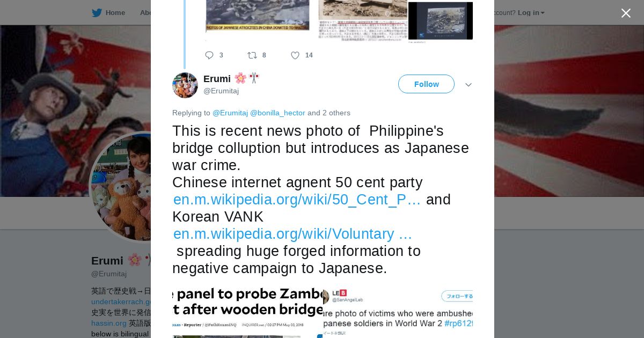Open the bridge news article image
Viewport: 644px width, 338px height.
click(x=247, y=313)
